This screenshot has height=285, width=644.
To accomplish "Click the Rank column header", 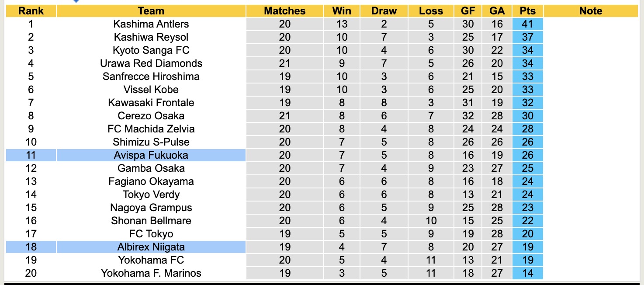I will pos(31,11).
